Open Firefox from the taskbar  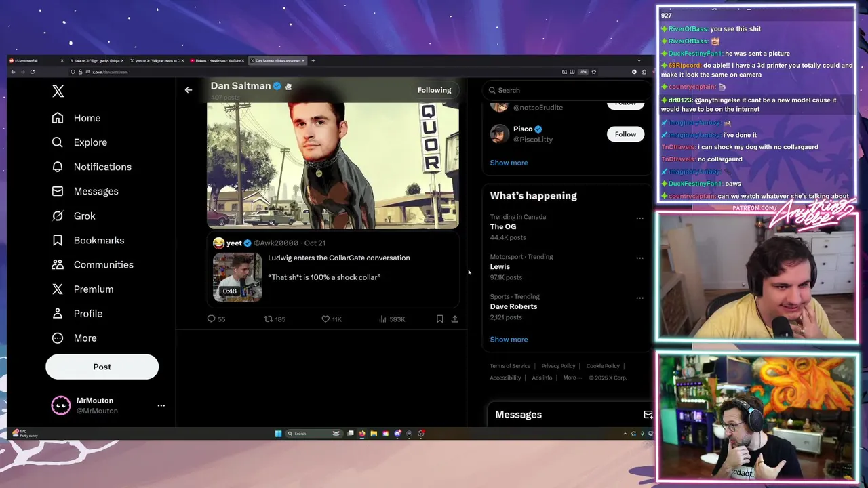point(362,434)
